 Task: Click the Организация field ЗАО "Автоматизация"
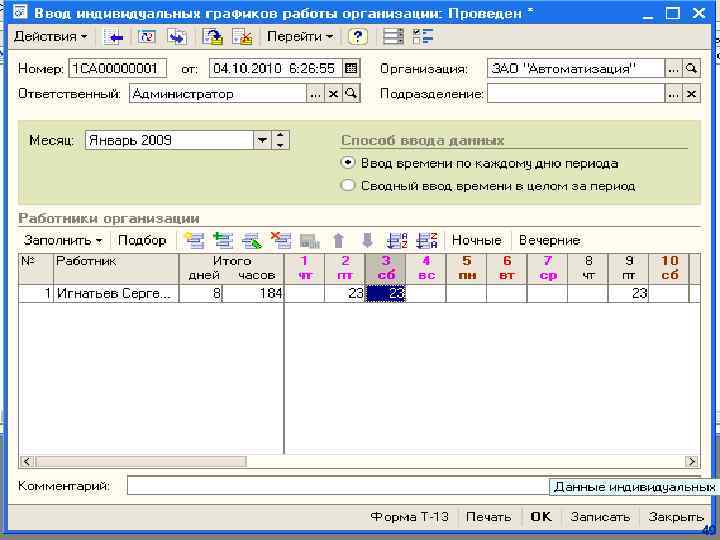(576, 68)
